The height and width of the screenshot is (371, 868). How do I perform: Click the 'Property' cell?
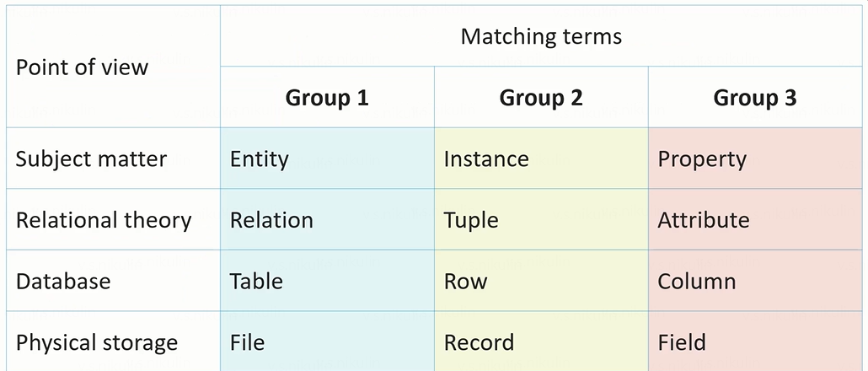coord(702,159)
